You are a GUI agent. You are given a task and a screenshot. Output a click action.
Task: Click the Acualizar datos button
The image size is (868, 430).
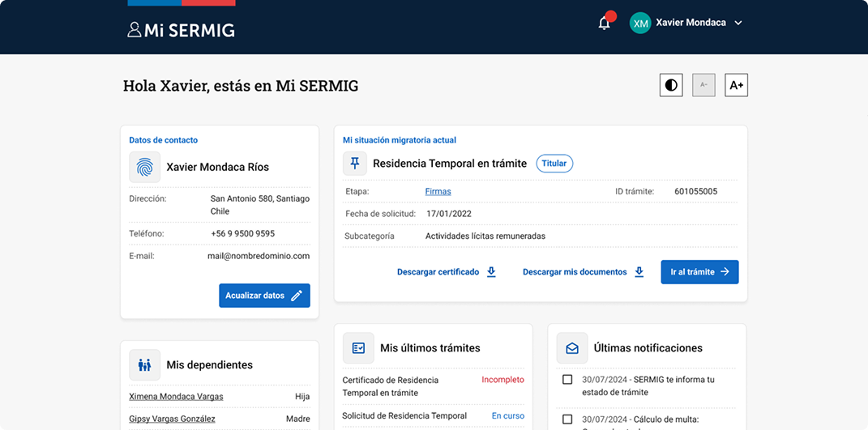(264, 296)
